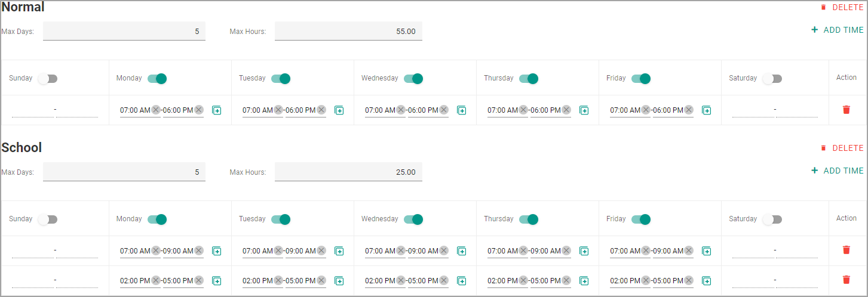Focus Max Hours field showing 55.00
Viewport: 868px width, 297px height.
click(x=348, y=31)
